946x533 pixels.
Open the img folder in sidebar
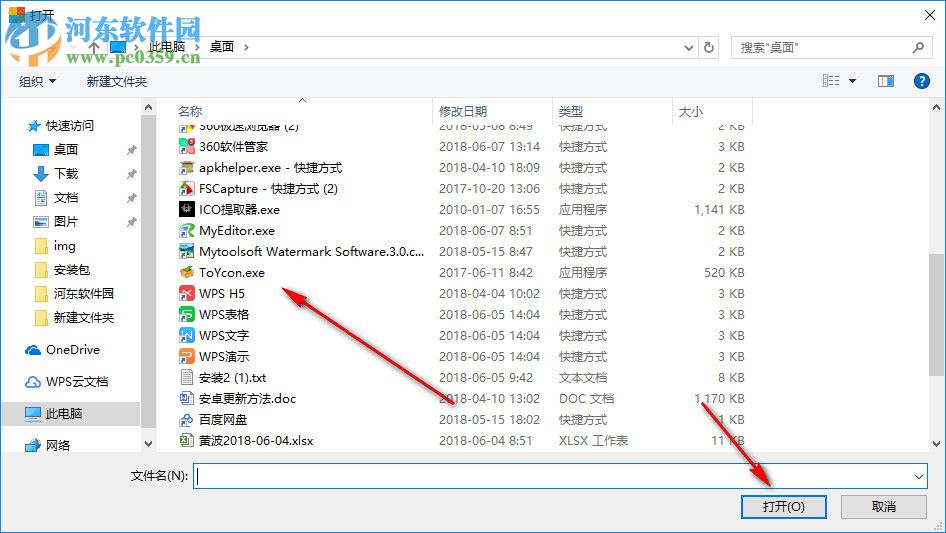pos(54,246)
